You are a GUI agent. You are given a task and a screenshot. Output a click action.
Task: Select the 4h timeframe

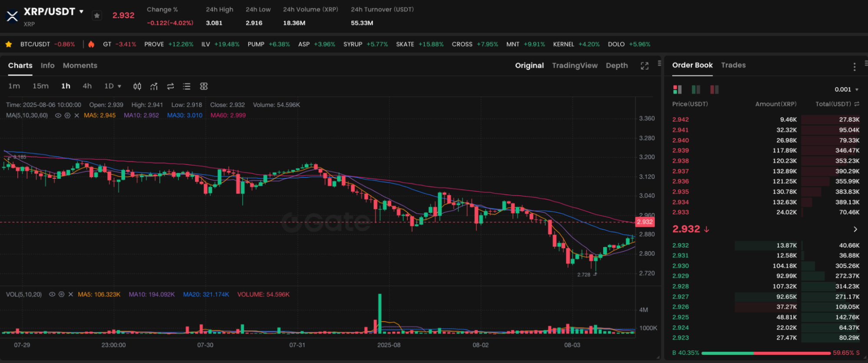[x=87, y=86]
